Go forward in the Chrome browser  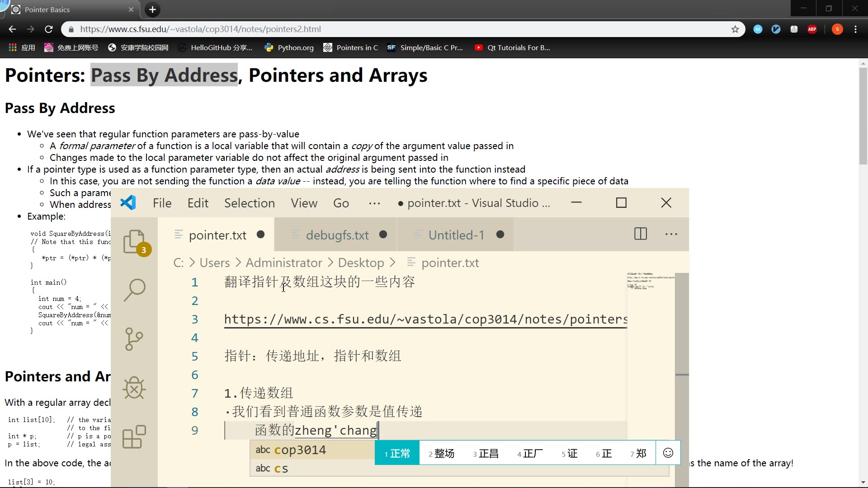pos(30,29)
